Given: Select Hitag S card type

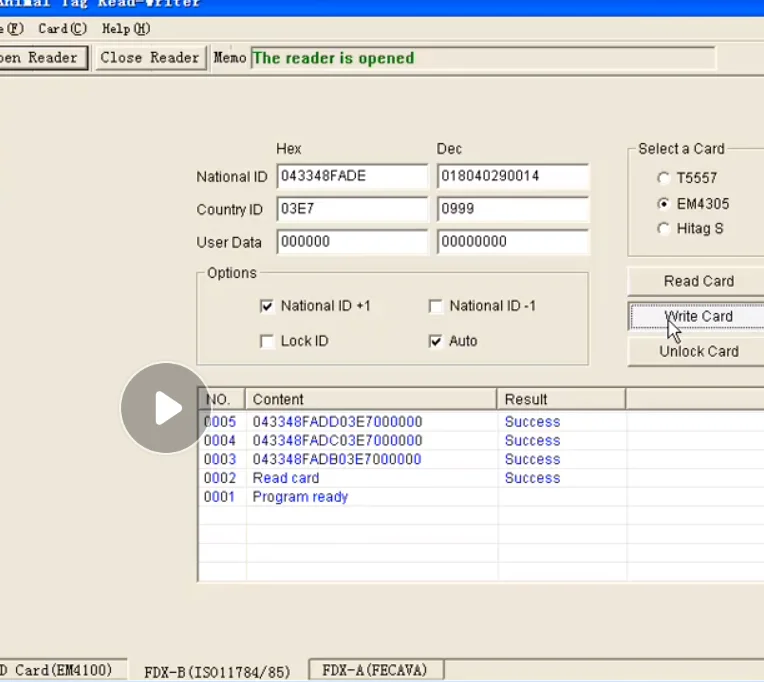Looking at the screenshot, I should [663, 229].
